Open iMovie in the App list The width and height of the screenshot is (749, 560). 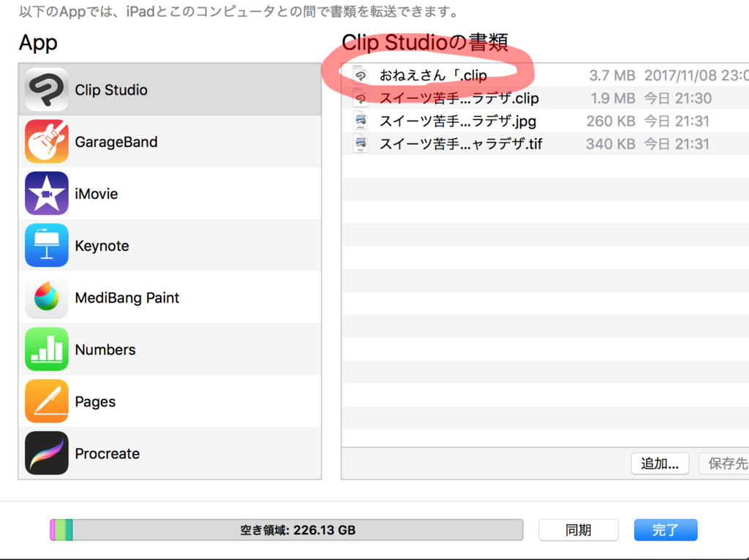[47, 194]
